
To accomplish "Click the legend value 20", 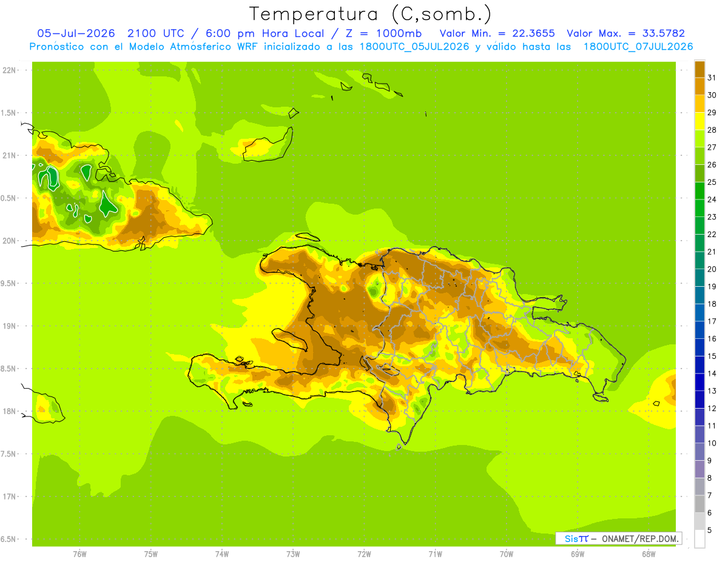I will coord(712,269).
